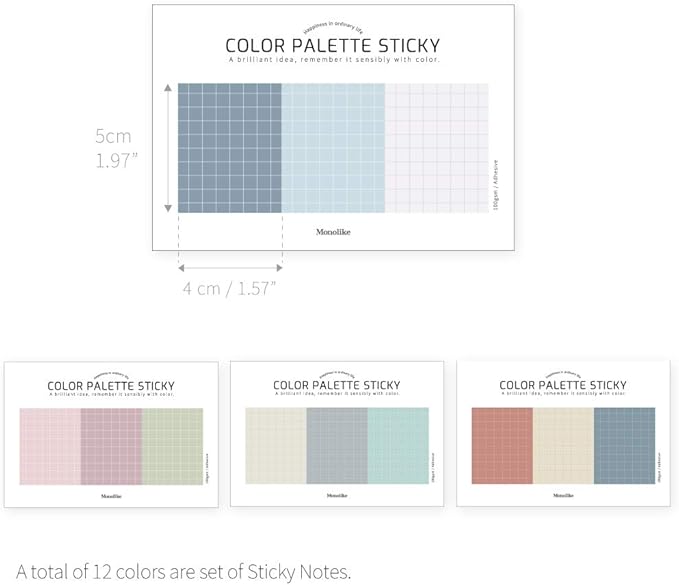Select the light blue swatch in the large card
This screenshot has width=679, height=585.
pyautogui.click(x=333, y=148)
